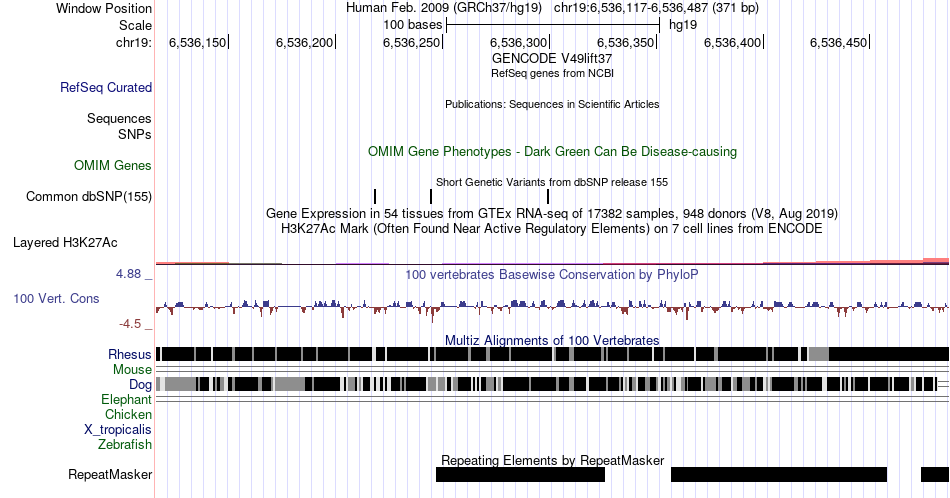The image size is (950, 498).
Task: Click the 6,536,200 ruler position
Action: (x=305, y=42)
